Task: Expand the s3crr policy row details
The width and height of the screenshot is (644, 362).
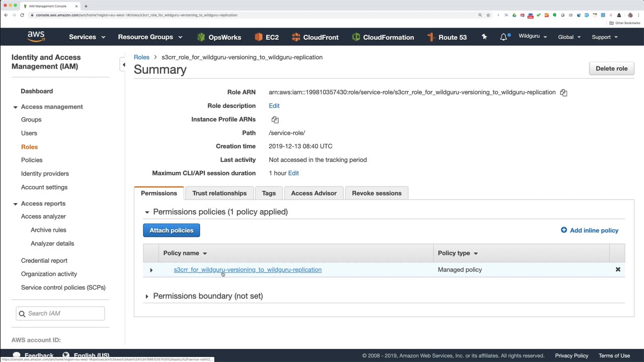Action: point(151,270)
